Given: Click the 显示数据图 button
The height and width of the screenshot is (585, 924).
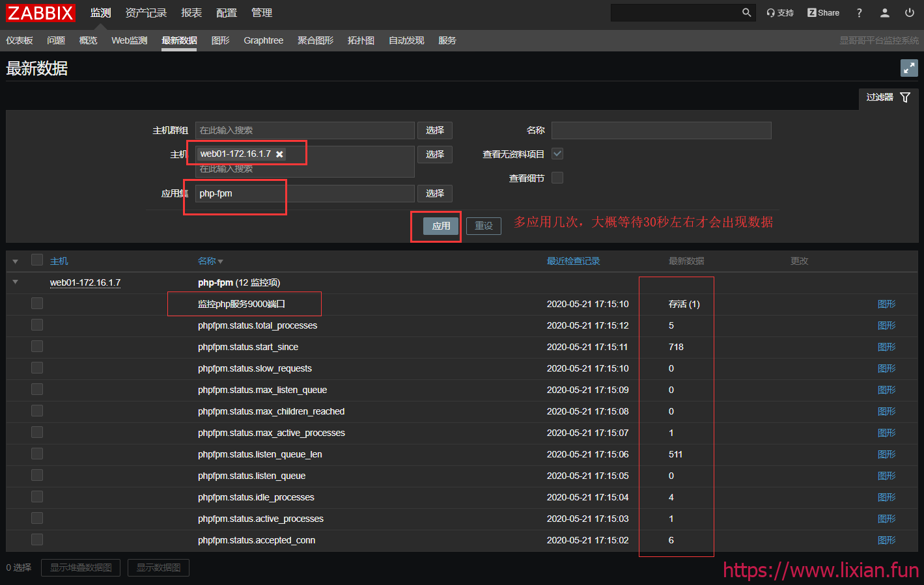Looking at the screenshot, I should tap(158, 567).
